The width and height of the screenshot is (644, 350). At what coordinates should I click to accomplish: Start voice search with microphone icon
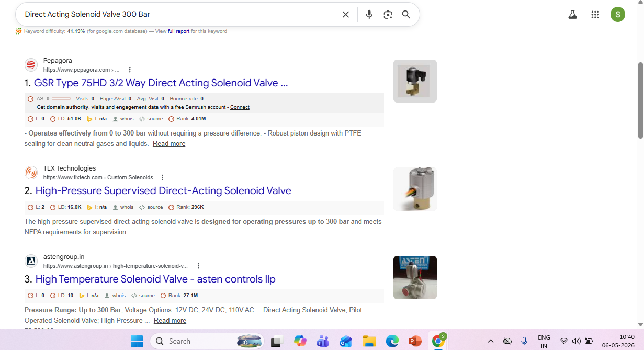click(x=369, y=15)
